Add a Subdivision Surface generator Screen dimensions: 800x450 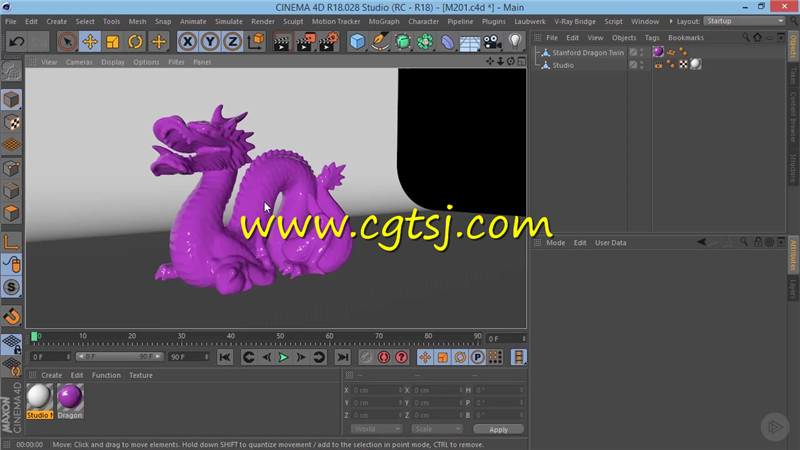click(403, 42)
